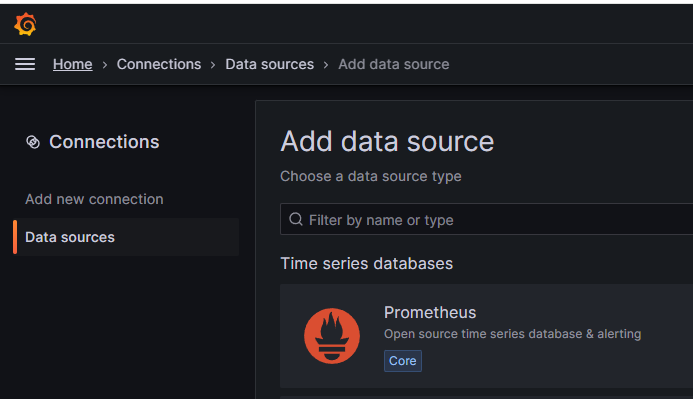Click the Grafana logo icon
Image resolution: width=693 pixels, height=399 pixels.
click(x=25, y=24)
